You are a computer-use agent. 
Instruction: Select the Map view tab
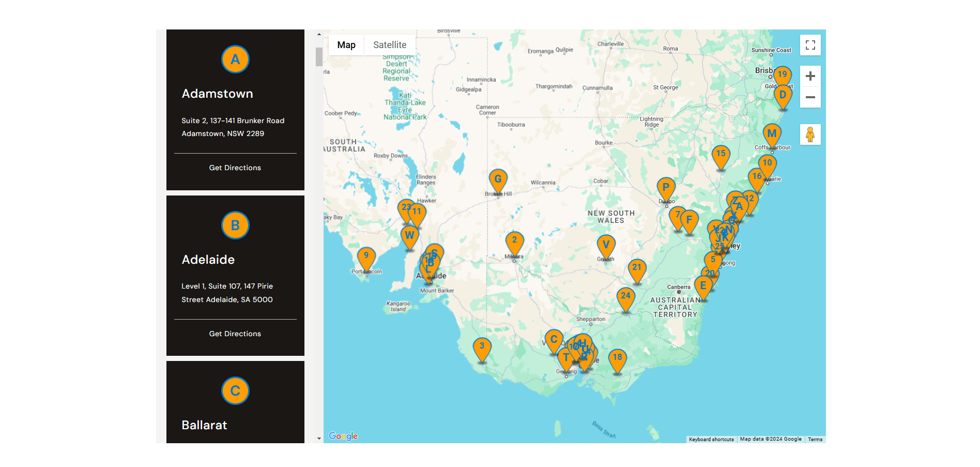(346, 45)
